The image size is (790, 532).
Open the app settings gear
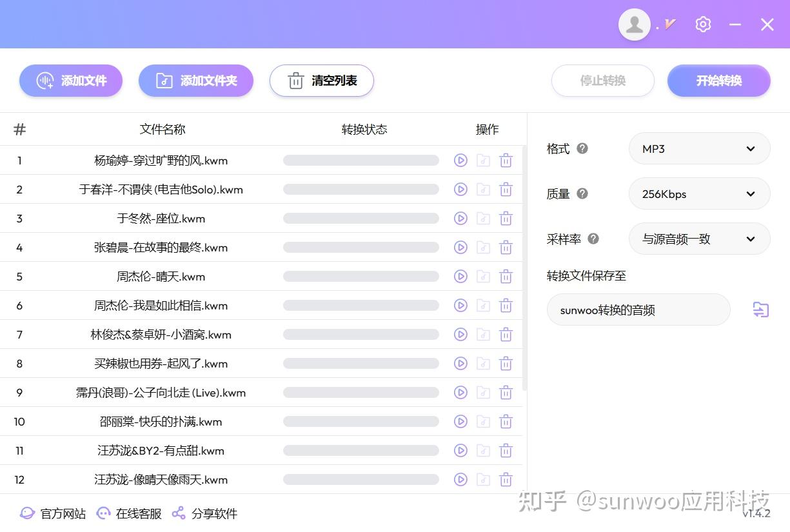coord(703,24)
